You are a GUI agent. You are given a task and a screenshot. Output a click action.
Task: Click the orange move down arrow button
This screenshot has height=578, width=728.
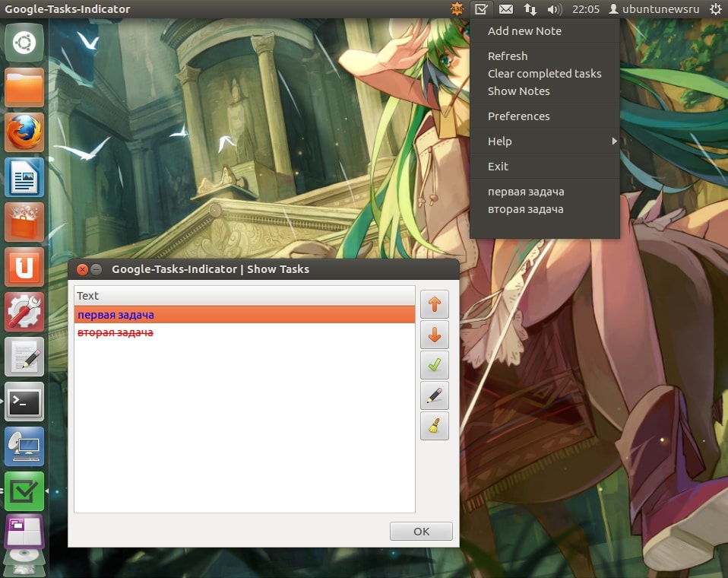pyautogui.click(x=434, y=335)
